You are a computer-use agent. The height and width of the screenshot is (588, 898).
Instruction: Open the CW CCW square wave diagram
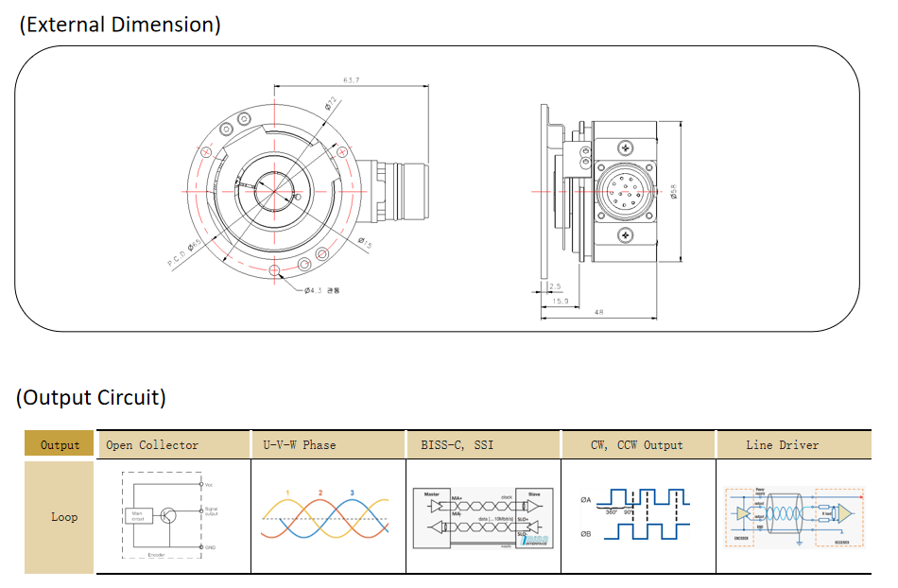tap(635, 514)
